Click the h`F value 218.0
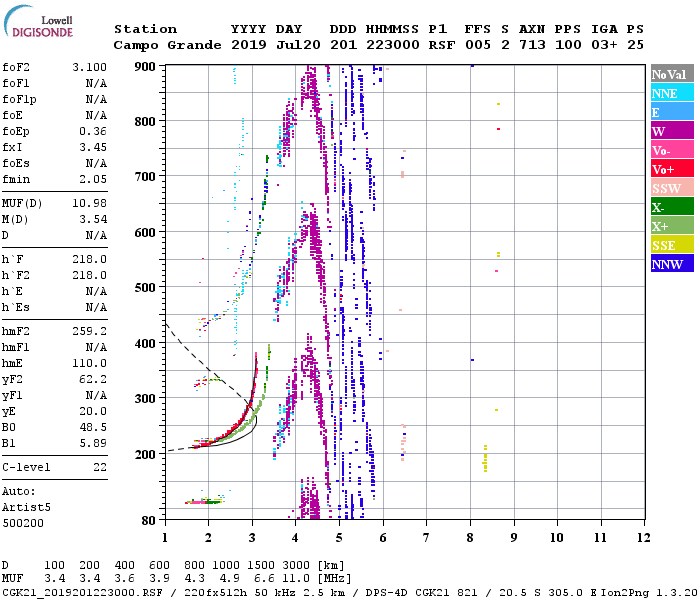Image resolution: width=700 pixels, height=600 pixels. (89, 259)
